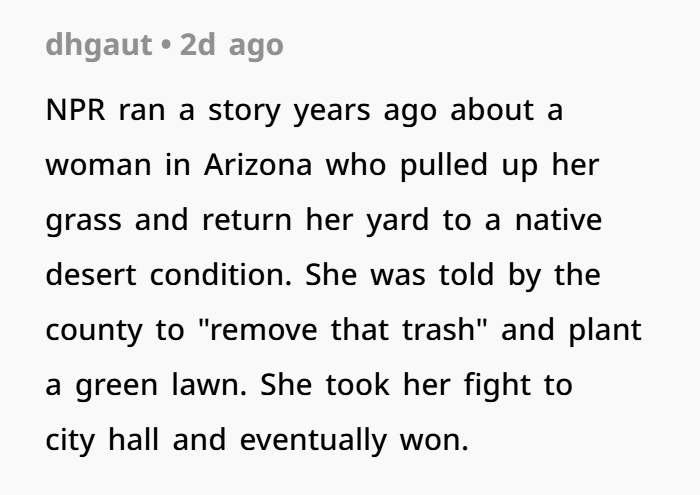Click the word 'fight' in the comment
The height and width of the screenshot is (495, 700).
pos(497,386)
